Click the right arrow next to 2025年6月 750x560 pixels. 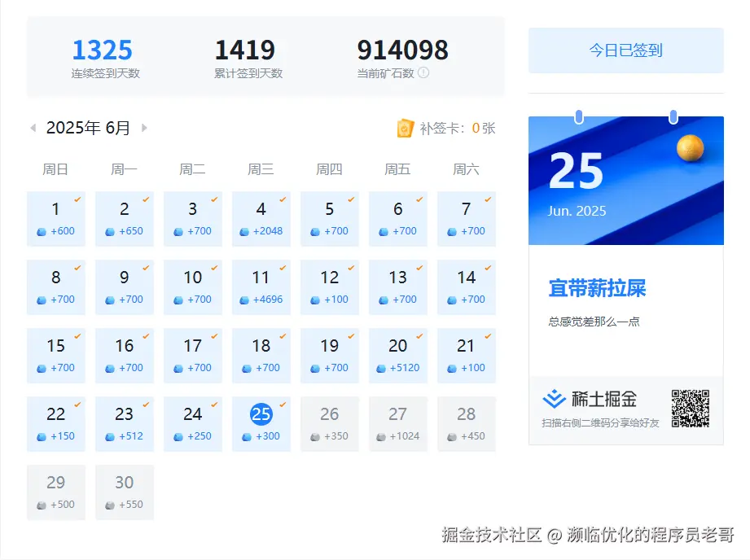[x=144, y=128]
